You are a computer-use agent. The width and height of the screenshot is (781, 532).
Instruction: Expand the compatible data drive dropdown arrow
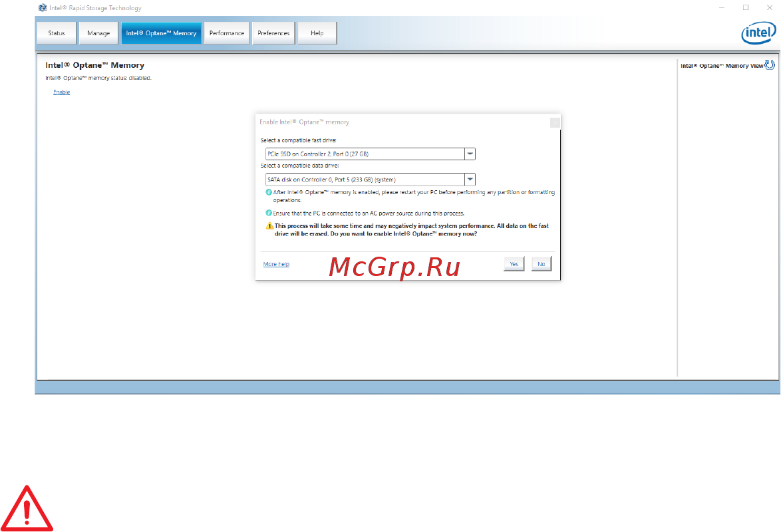470,180
